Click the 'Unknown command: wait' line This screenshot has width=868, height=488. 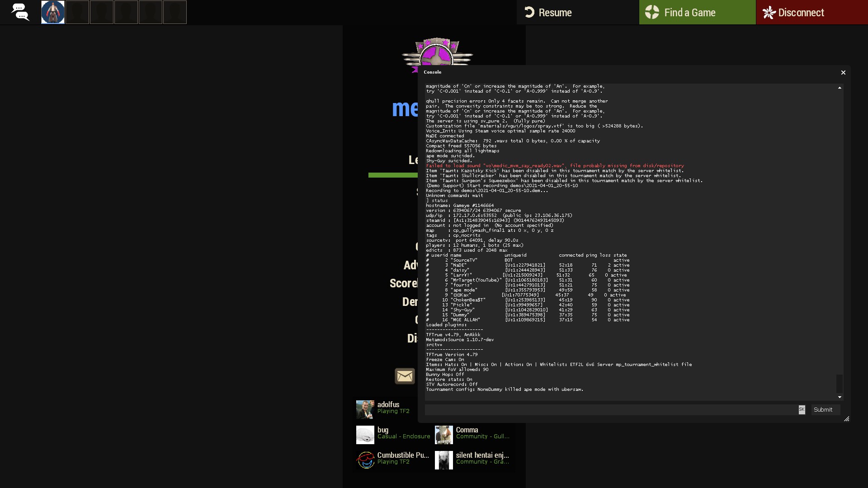click(x=454, y=196)
